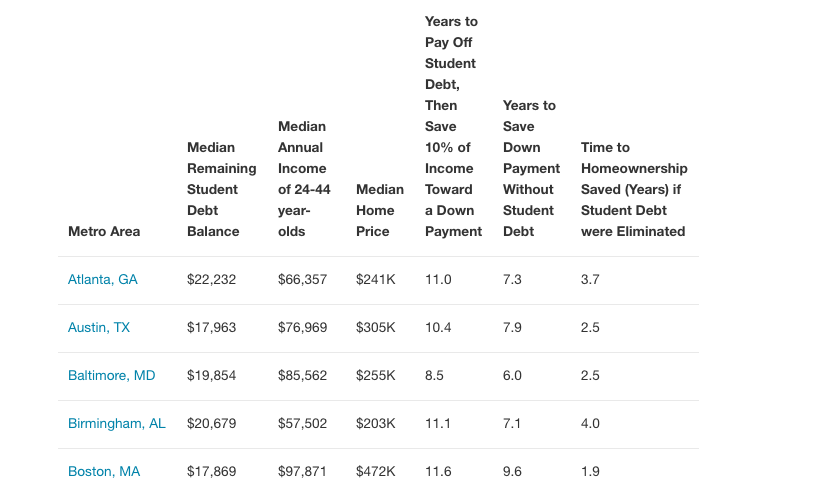Image resolution: width=823 pixels, height=493 pixels.
Task: Click Atlanta's 3.7 years saved cell
Action: 590,280
